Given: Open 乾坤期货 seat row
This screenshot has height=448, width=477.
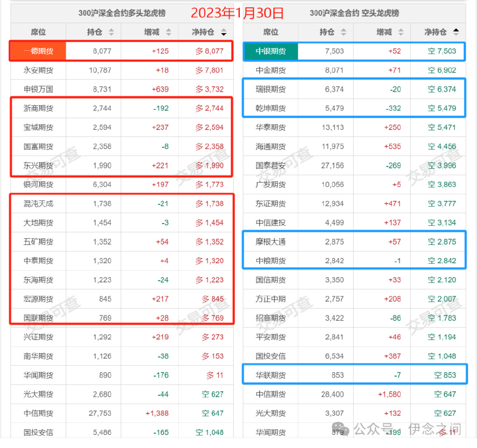Looking at the screenshot, I should pyautogui.click(x=354, y=108).
